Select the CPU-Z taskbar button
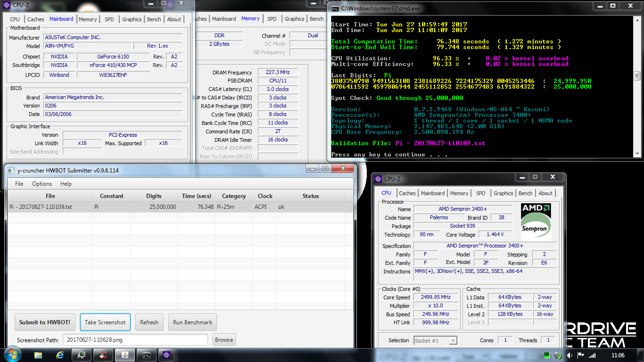The image size is (644, 362). point(166,355)
